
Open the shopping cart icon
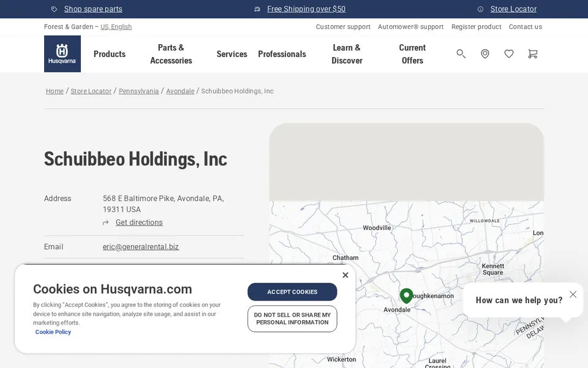[x=532, y=54]
